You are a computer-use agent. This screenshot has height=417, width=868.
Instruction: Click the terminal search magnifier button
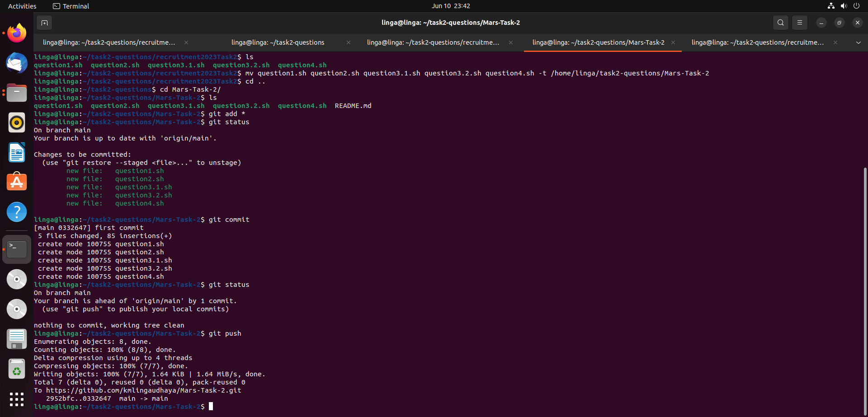[x=780, y=23]
